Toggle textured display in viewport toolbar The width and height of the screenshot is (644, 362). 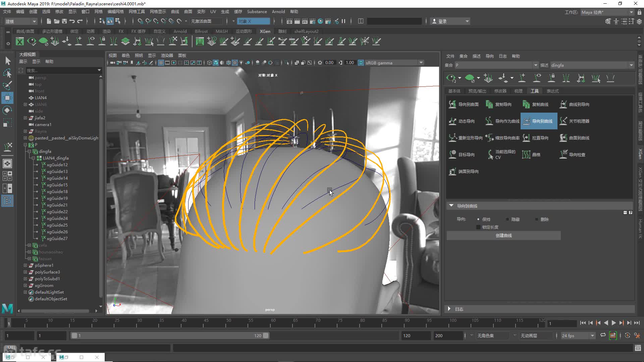[235, 63]
